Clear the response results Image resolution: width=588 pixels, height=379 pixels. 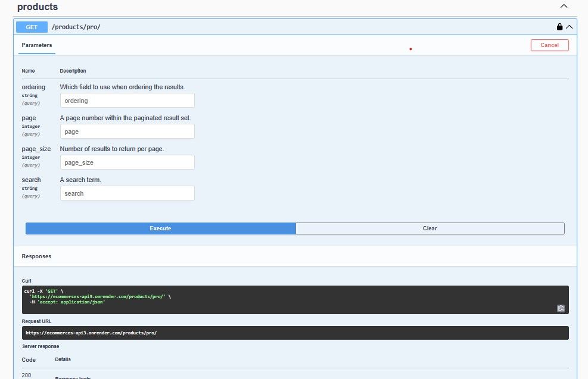tap(430, 228)
